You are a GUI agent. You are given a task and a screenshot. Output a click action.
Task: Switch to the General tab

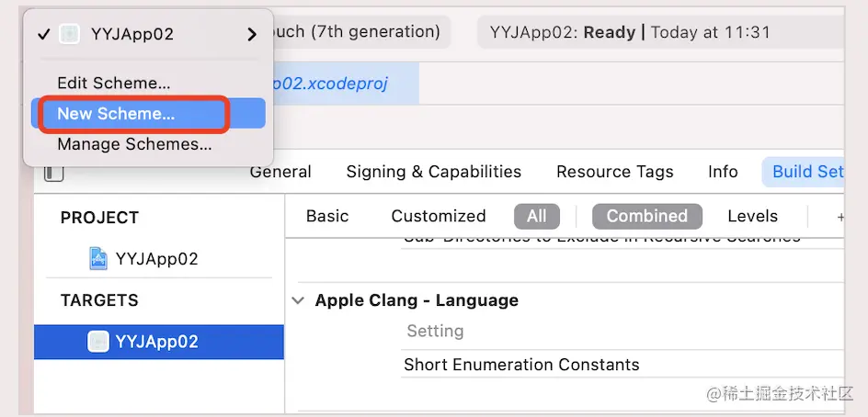coord(280,172)
